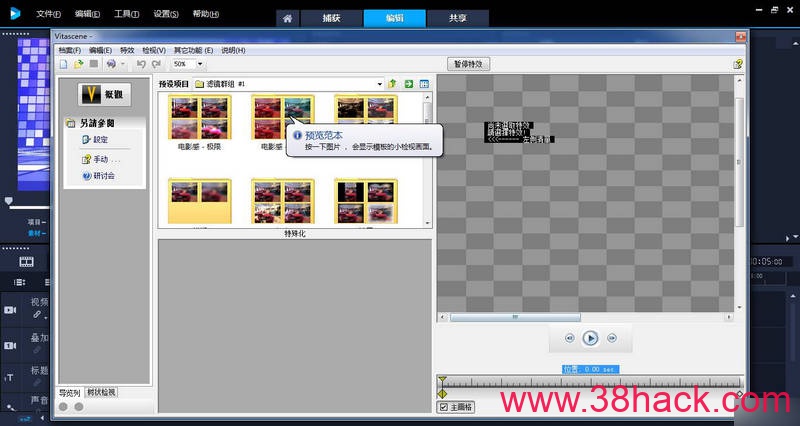
Task: Click the help question-mark icon at top right
Action: tap(738, 64)
